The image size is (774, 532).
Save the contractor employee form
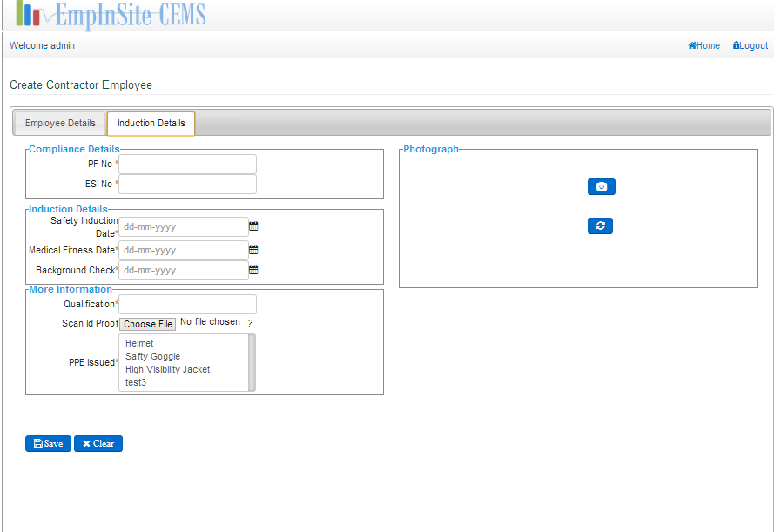click(x=49, y=443)
